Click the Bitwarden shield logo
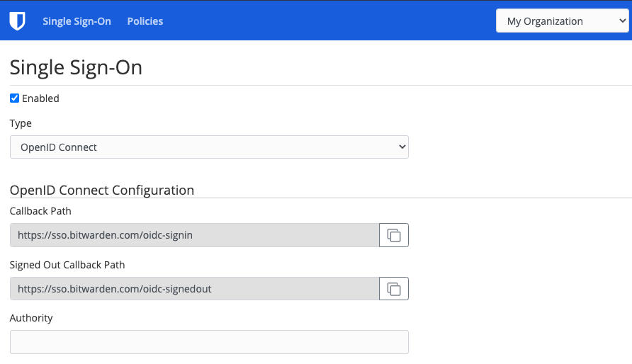This screenshot has height=364, width=632. pyautogui.click(x=17, y=21)
